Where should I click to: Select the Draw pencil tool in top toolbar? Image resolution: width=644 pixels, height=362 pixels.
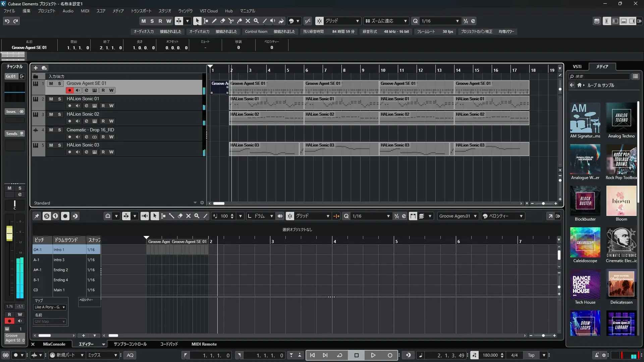(214, 21)
